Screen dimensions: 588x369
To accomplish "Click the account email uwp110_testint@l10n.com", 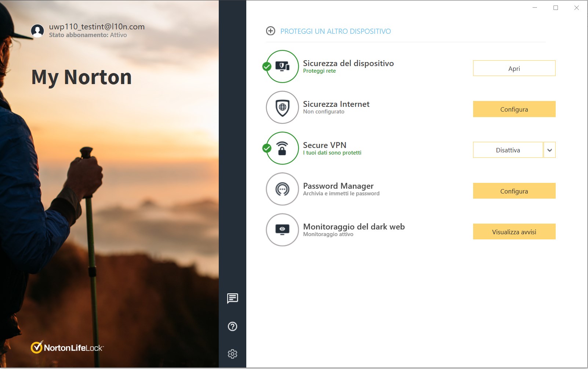I will coord(97,26).
